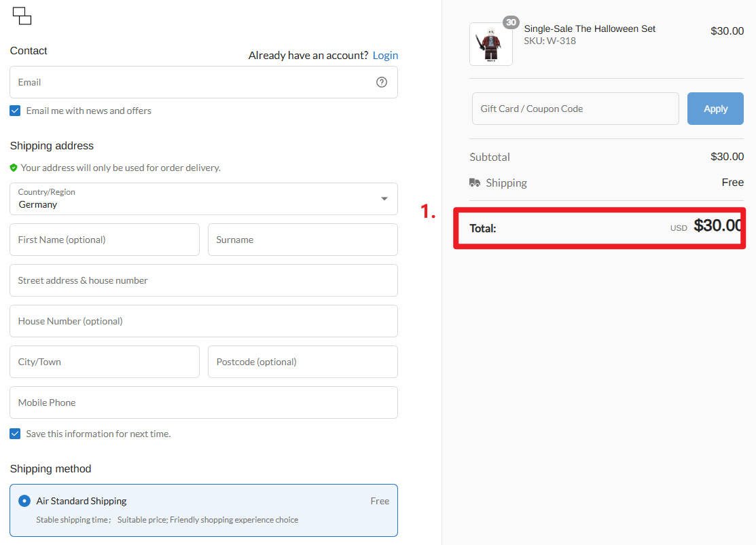
Task: Click the shipping truck icon
Action: [x=475, y=183]
